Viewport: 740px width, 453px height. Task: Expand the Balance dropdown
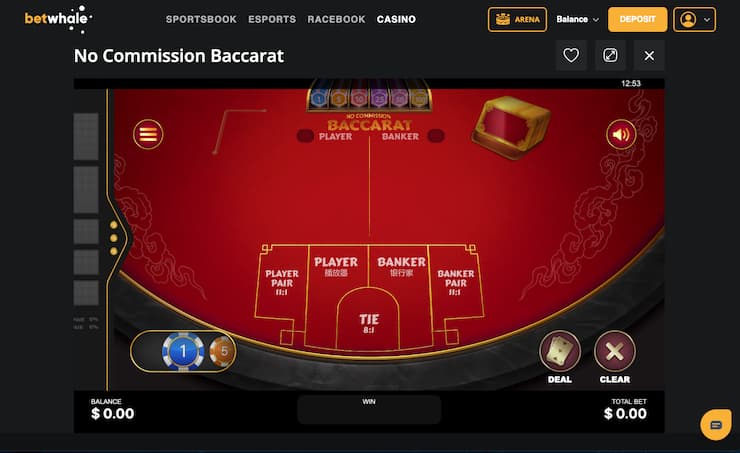[577, 19]
